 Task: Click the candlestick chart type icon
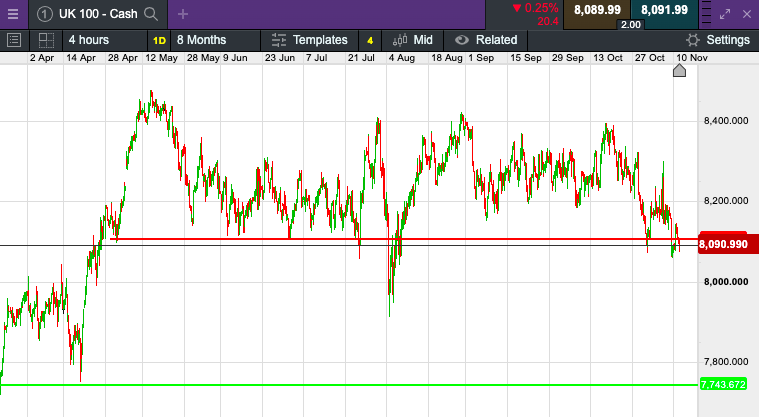point(400,40)
